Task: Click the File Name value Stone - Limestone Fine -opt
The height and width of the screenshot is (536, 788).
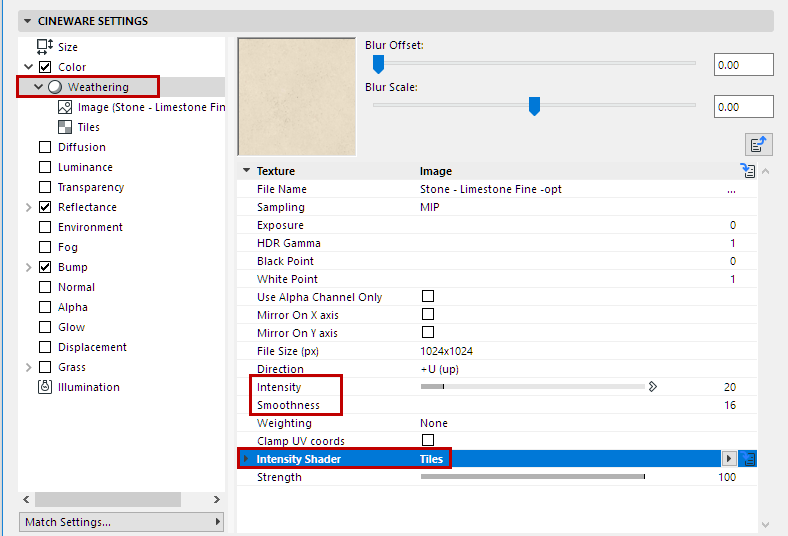Action: tap(490, 189)
